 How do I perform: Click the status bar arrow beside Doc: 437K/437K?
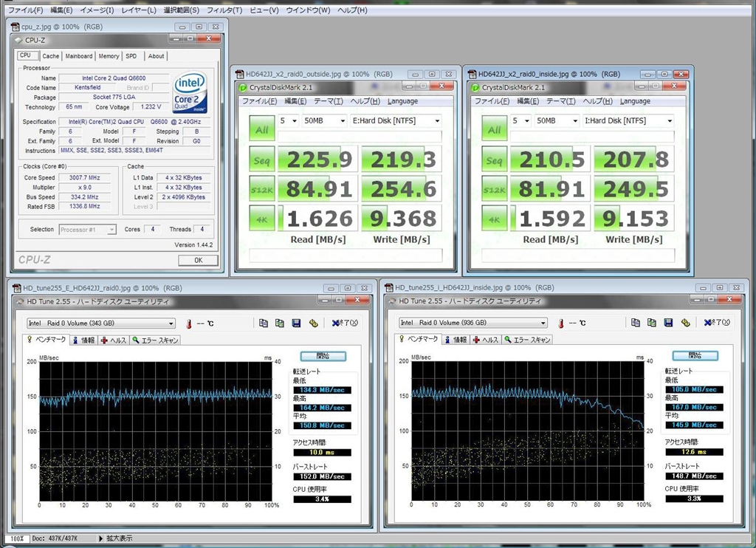pos(101,538)
